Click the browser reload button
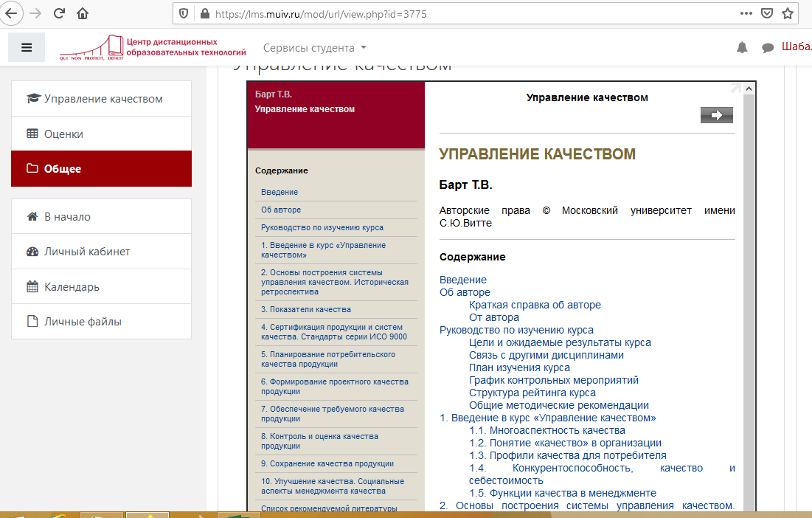The width and height of the screenshot is (812, 518). (x=59, y=13)
